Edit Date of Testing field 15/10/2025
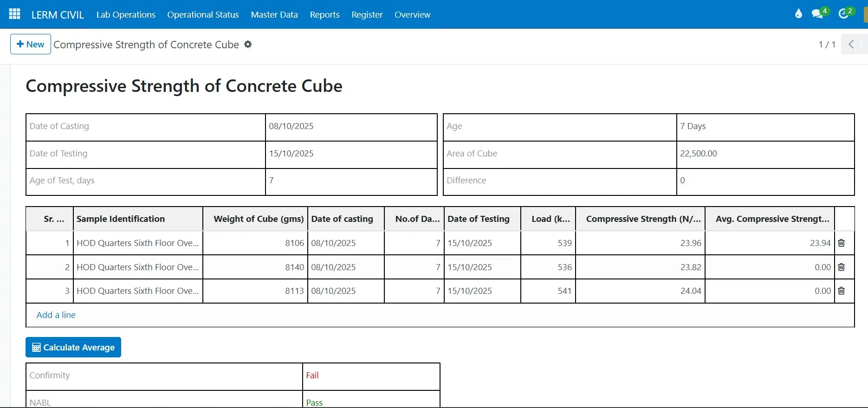The height and width of the screenshot is (408, 868). click(x=351, y=155)
